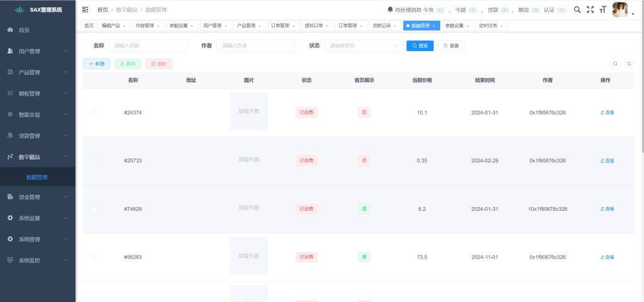The height and width of the screenshot is (302, 644).
Task: Click the 产品管理 document icon in sidebar
Action: tap(10, 72)
